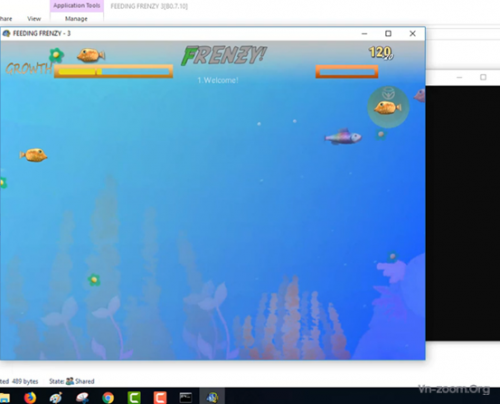The image size is (500, 404).
Task: Click the orange player fish at left
Action: (x=33, y=155)
